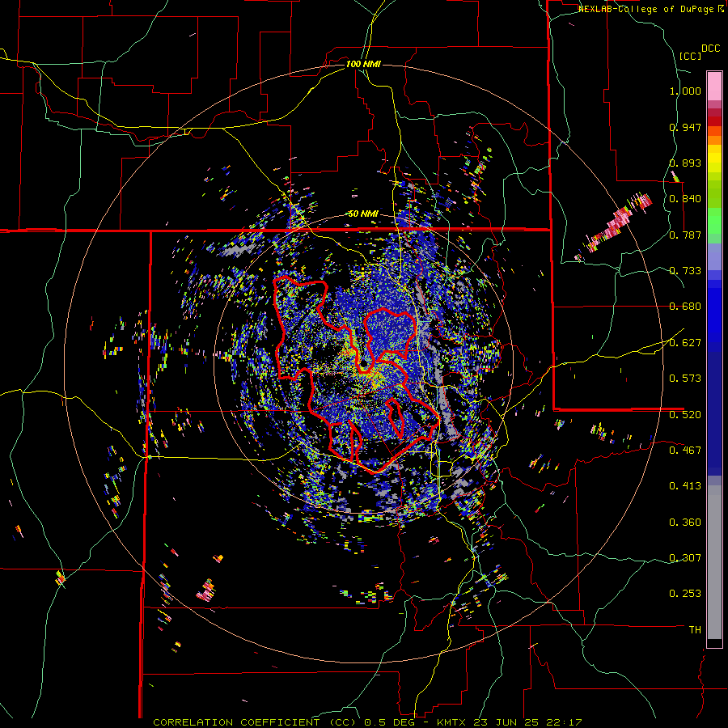The height and width of the screenshot is (728, 728).
Task: Click the 1.000 value on the legend
Action: [x=685, y=91]
